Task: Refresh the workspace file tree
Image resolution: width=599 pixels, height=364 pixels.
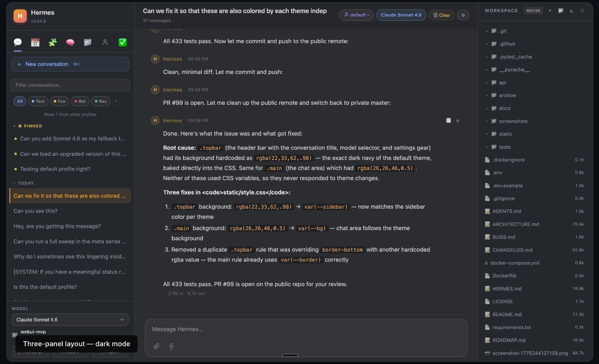Action: click(x=571, y=10)
